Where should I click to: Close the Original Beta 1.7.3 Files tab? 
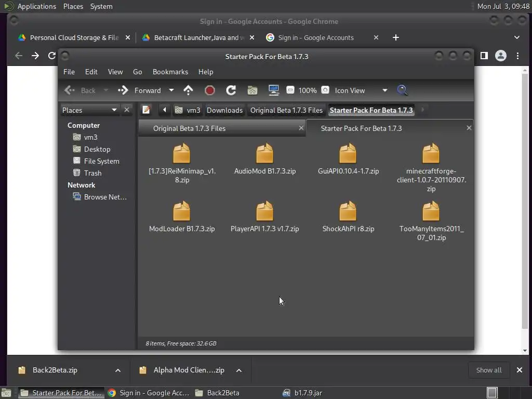301,128
